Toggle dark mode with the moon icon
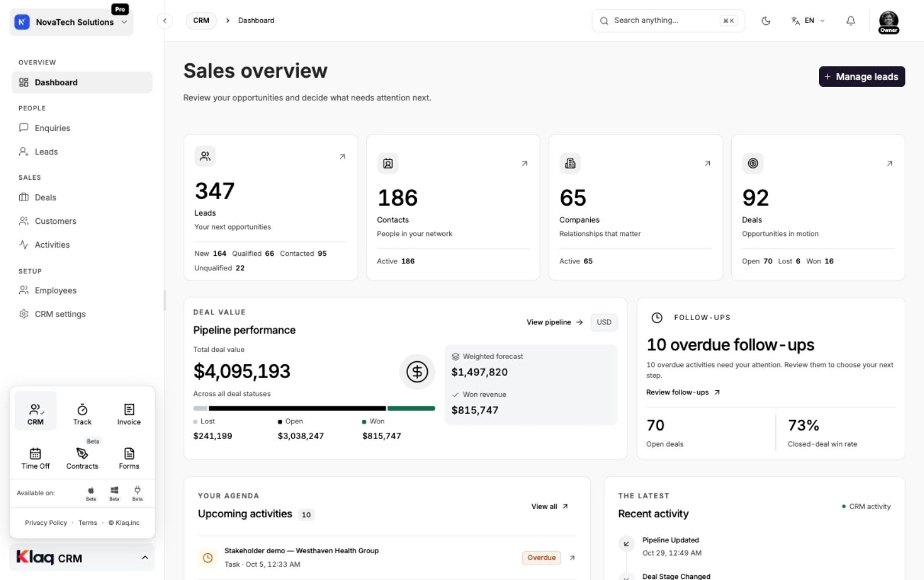The image size is (924, 580). click(766, 21)
